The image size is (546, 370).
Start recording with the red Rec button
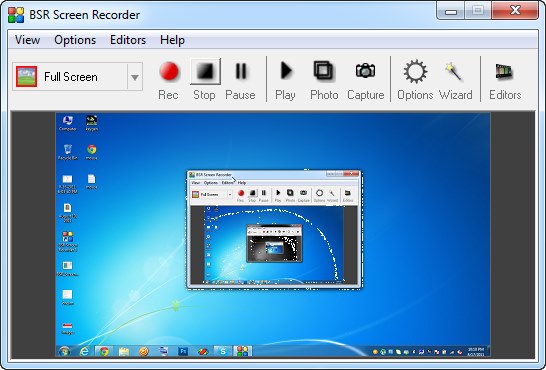[169, 80]
